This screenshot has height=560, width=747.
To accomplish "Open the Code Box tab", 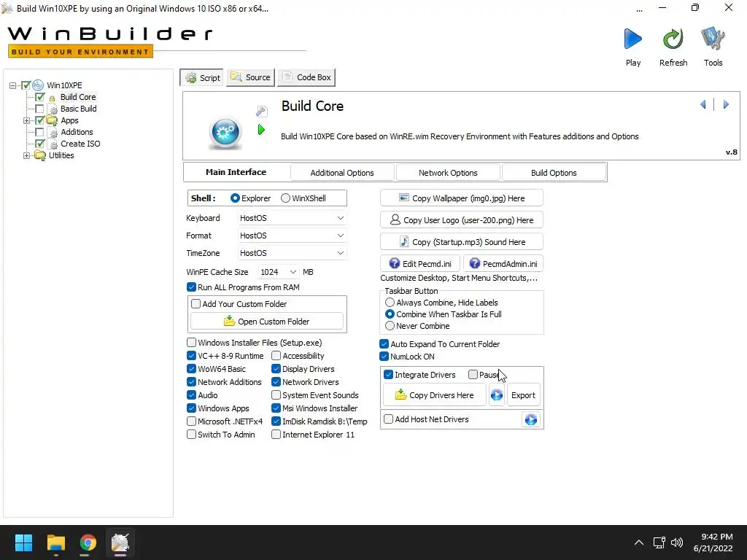I will [x=306, y=77].
